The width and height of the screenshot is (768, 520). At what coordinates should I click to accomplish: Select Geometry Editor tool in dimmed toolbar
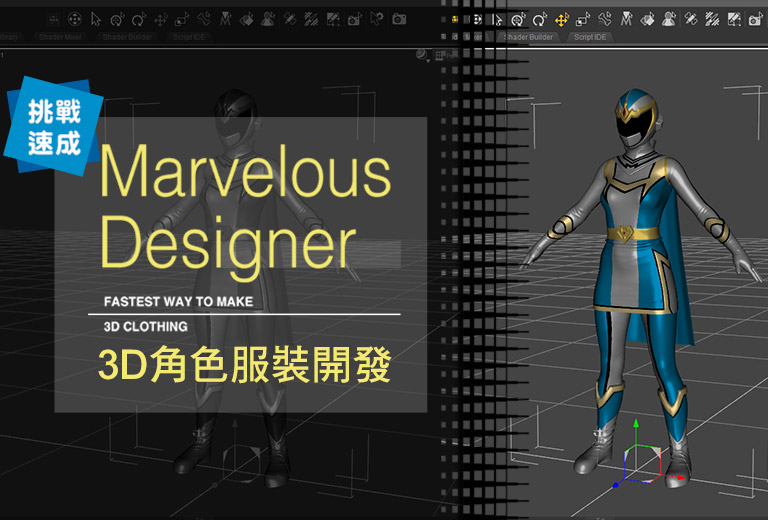pos(290,20)
